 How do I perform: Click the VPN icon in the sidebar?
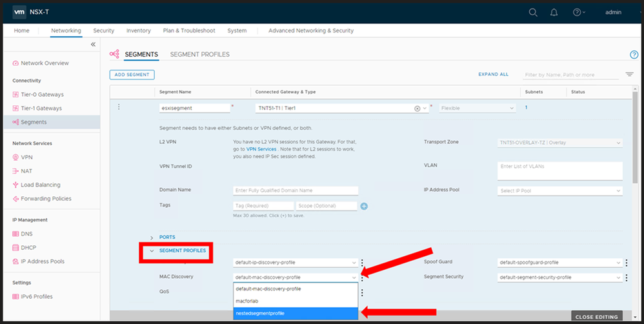click(15, 157)
